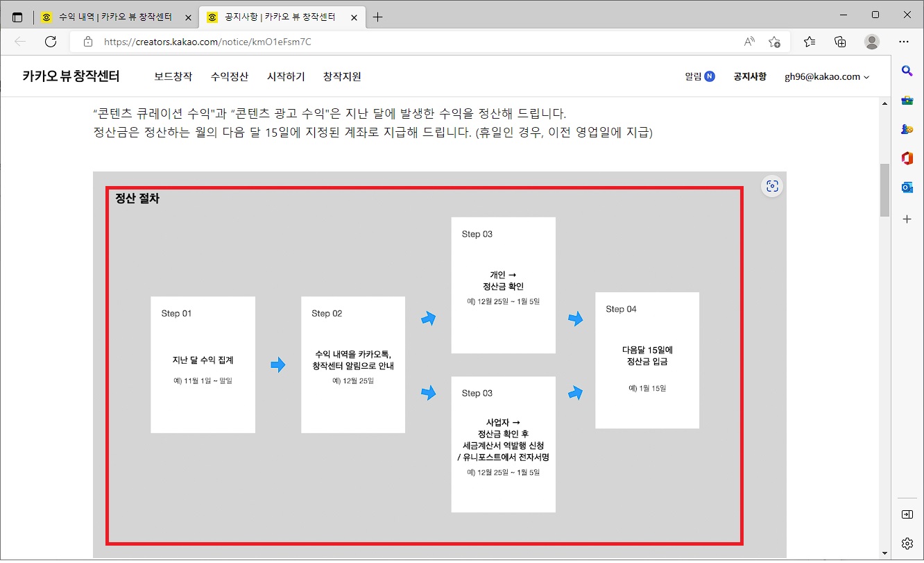The width and height of the screenshot is (924, 563).
Task: Click the scrollbar up arrow
Action: click(x=884, y=104)
